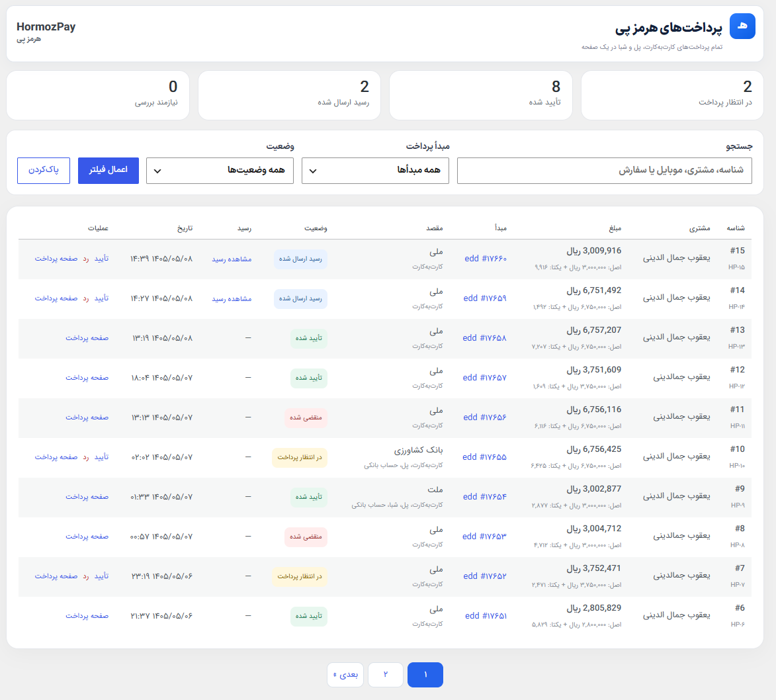
Task: Open صفحه پرداخت for payment #6
Action: tap(87, 616)
